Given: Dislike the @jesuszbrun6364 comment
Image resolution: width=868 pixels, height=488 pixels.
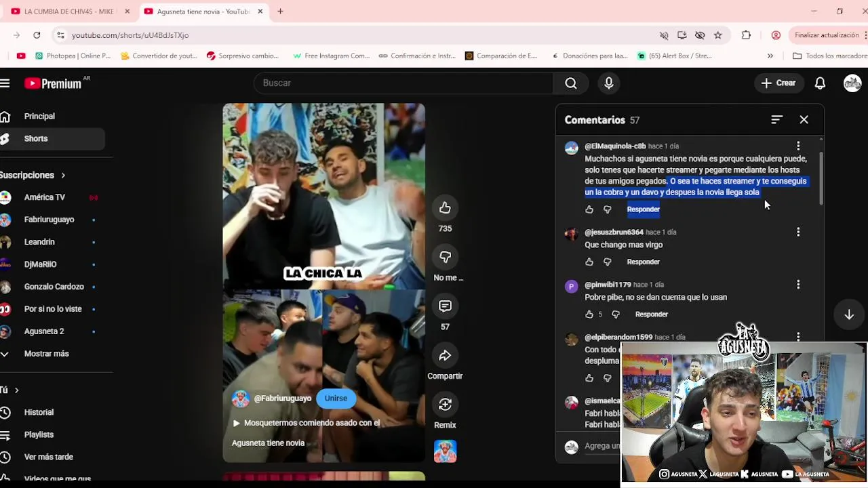Looking at the screenshot, I should tap(608, 262).
